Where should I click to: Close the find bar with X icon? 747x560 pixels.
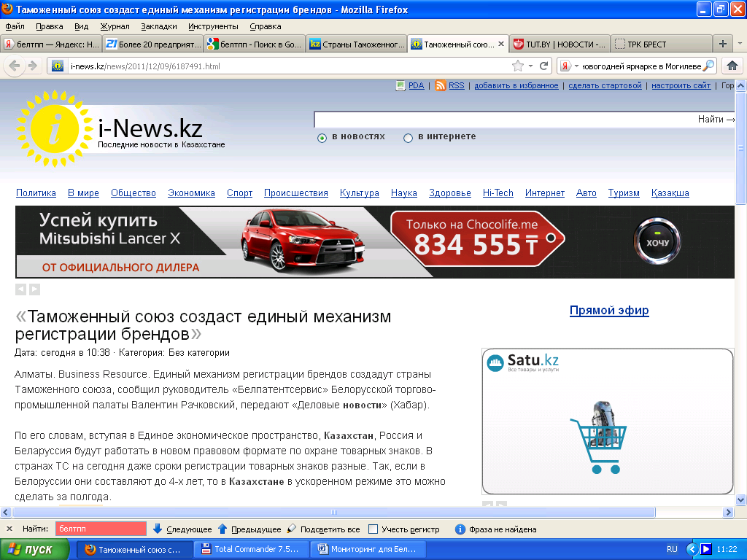(x=9, y=529)
